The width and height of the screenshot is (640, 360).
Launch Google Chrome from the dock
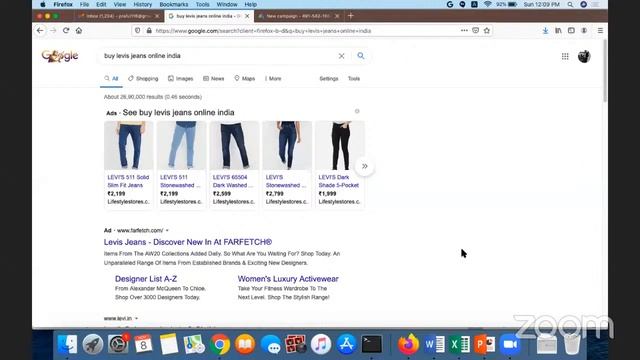pos(220,344)
